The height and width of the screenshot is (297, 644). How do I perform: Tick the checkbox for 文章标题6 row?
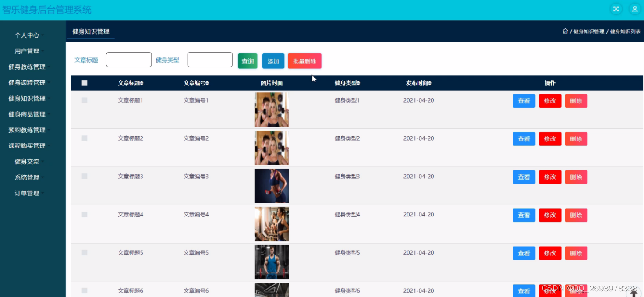[x=85, y=291]
